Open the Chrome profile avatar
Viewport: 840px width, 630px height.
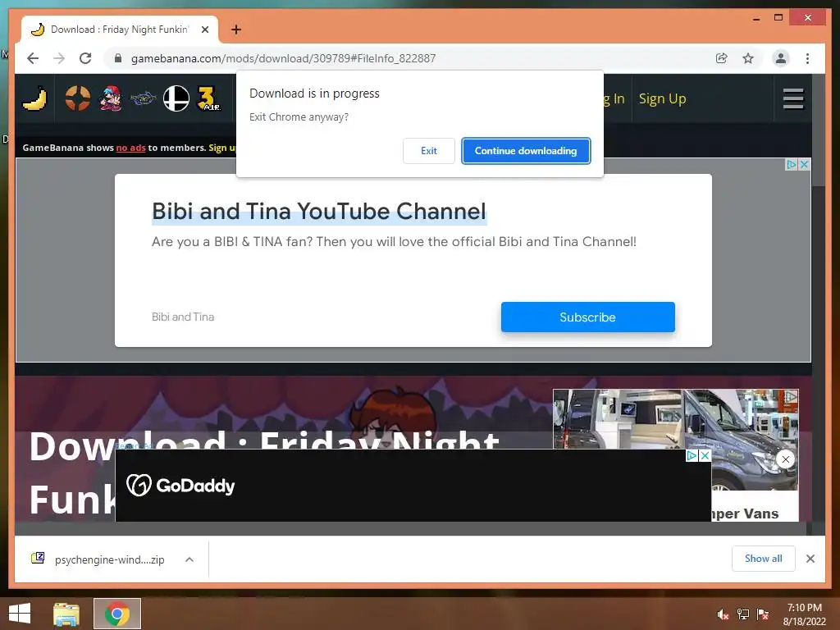[781, 58]
